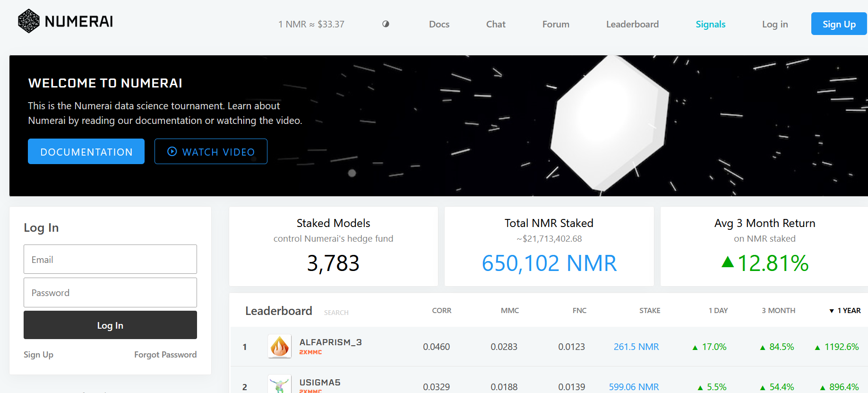
Task: Click USIGMA5 3 month return 54.4%
Action: point(777,387)
